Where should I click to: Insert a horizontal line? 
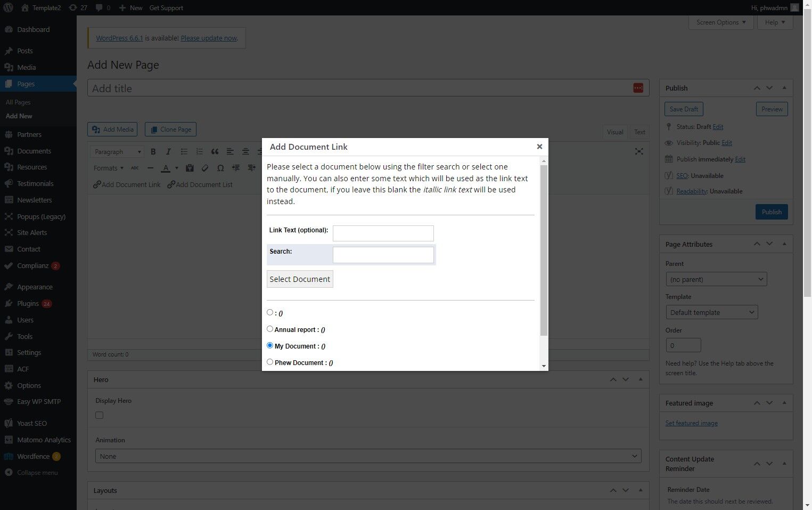pos(150,168)
